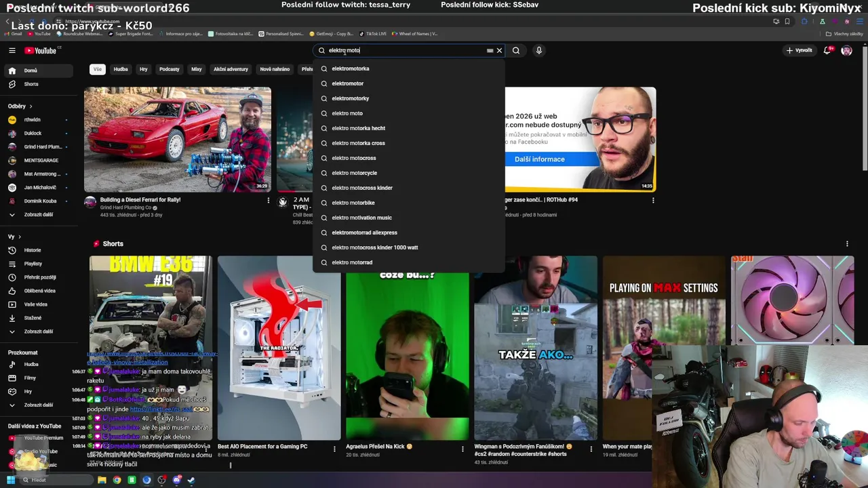Screen dimensions: 868x488
Task: Choose suggestion elektromotor
Action: click(x=409, y=83)
